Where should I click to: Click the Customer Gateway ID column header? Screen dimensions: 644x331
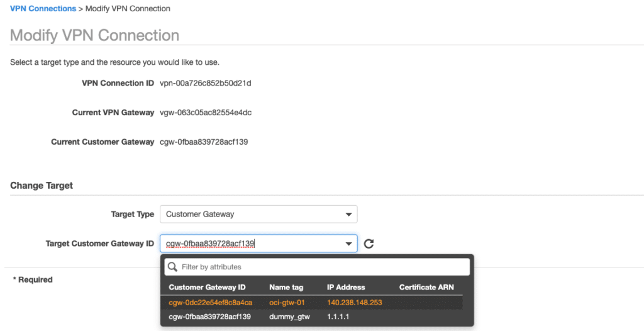click(x=207, y=288)
